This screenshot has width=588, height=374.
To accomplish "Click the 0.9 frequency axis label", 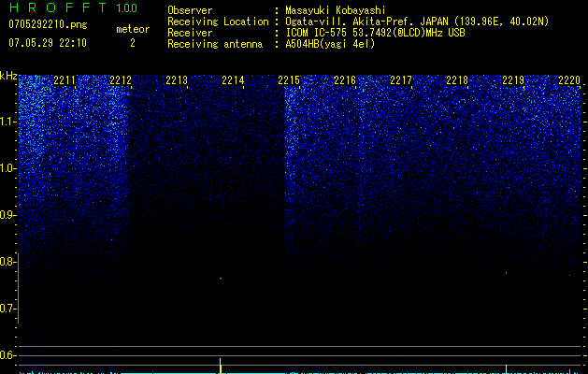I will [7, 215].
